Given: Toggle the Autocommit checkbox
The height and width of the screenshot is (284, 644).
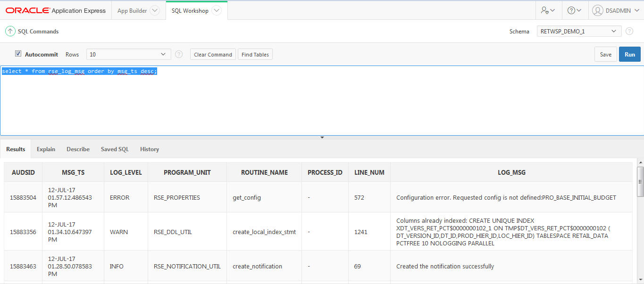Looking at the screenshot, I should pyautogui.click(x=18, y=54).
